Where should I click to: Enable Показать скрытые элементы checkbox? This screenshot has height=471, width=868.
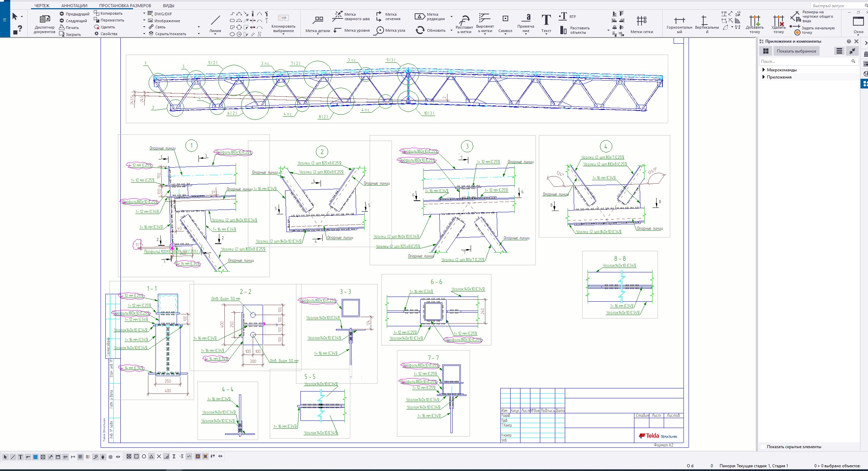coord(763,447)
